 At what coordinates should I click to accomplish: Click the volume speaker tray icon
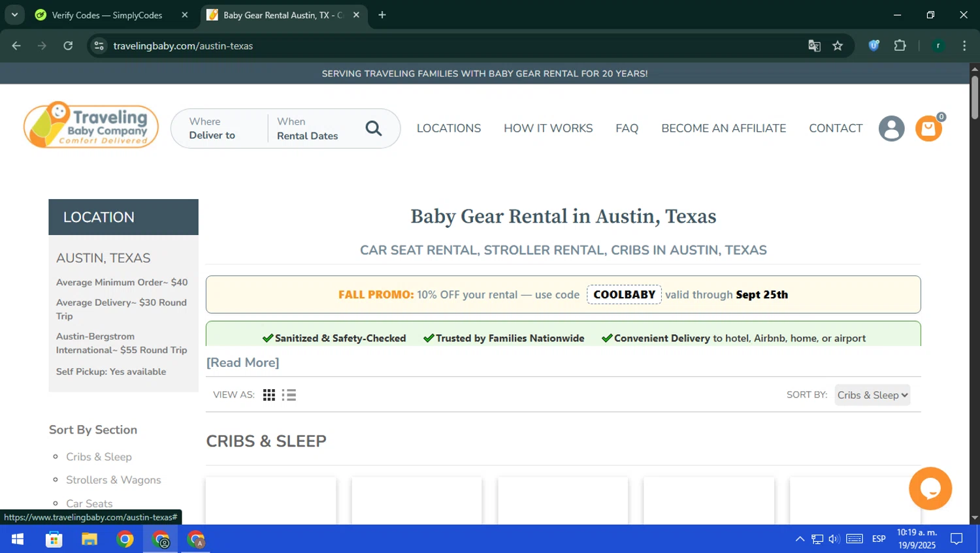coord(834,539)
